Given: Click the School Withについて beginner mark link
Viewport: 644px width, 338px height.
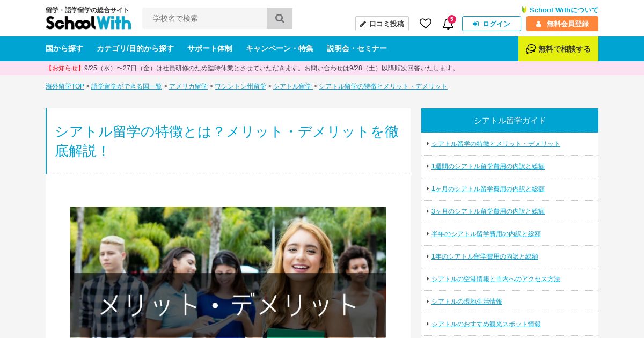Looking at the screenshot, I should [x=560, y=10].
